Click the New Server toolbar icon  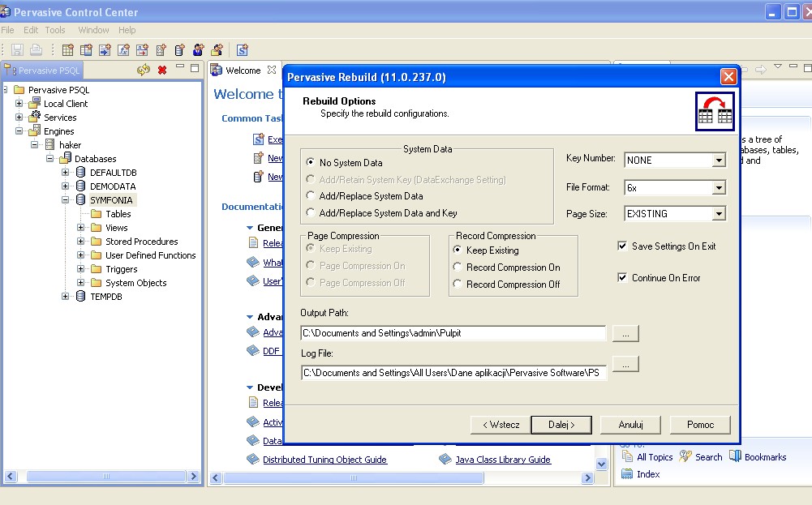161,49
